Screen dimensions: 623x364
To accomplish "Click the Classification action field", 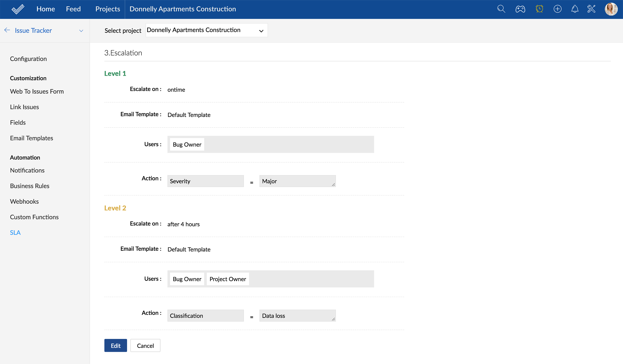I will [x=205, y=316].
